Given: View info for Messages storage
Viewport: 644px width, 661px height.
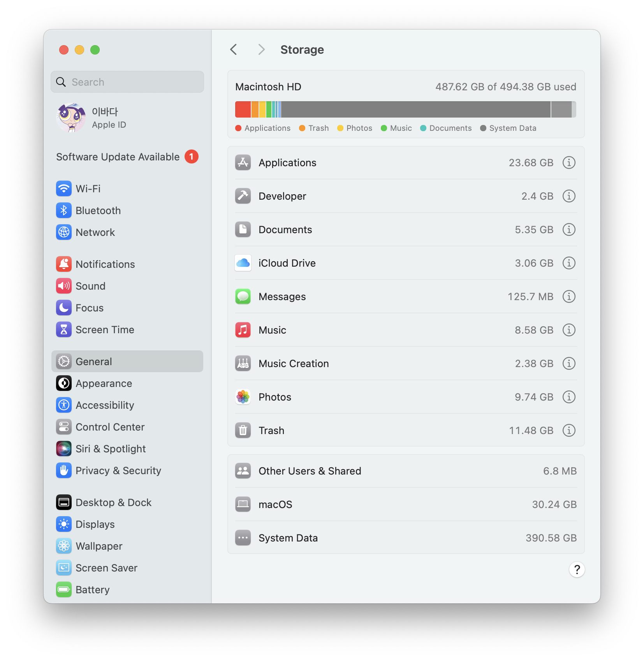Looking at the screenshot, I should [x=569, y=297].
